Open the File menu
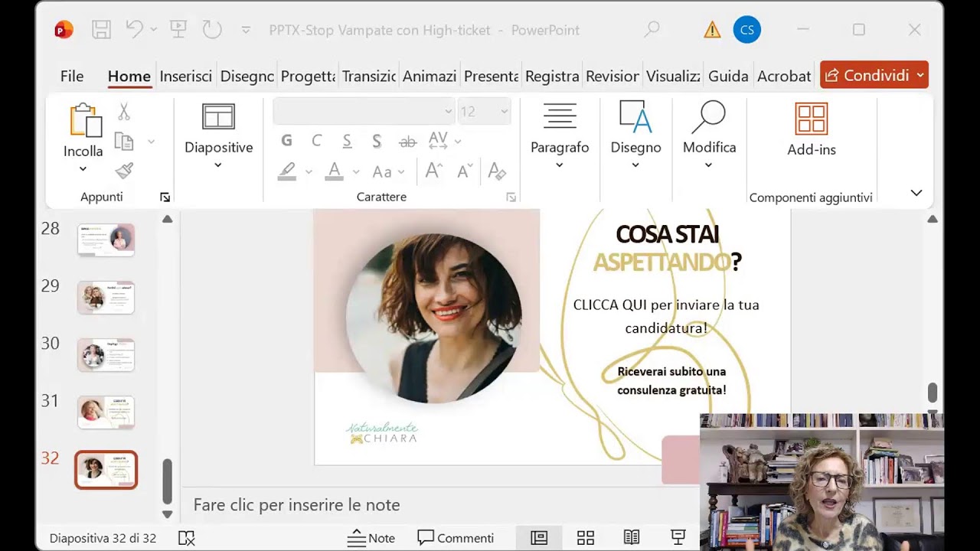Image resolution: width=980 pixels, height=551 pixels. 72,76
